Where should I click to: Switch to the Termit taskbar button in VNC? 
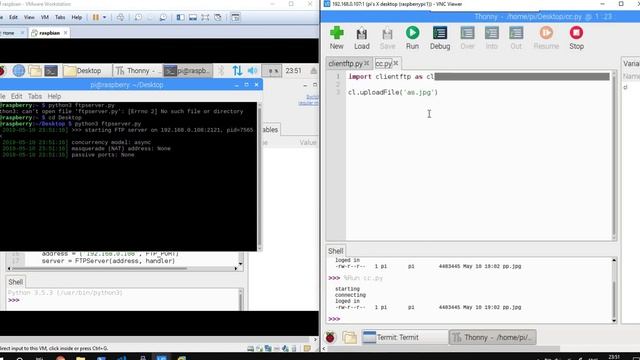404,337
